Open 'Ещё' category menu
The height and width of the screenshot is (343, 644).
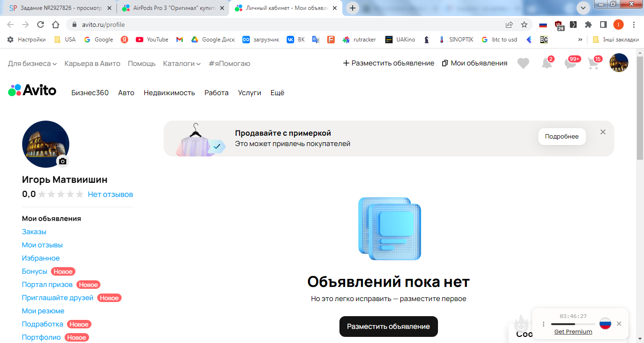277,93
